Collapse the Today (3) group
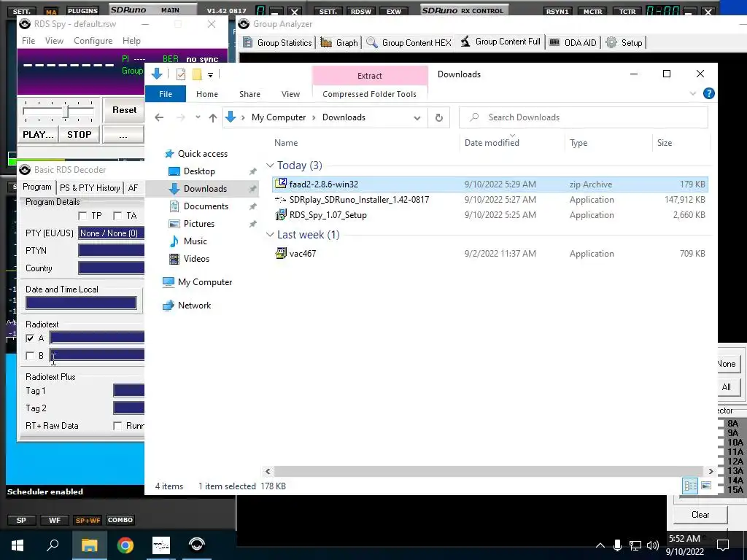The height and width of the screenshot is (560, 747). [270, 166]
